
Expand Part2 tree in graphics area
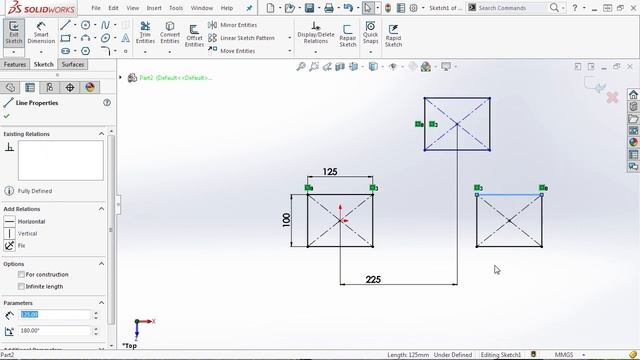click(x=120, y=77)
